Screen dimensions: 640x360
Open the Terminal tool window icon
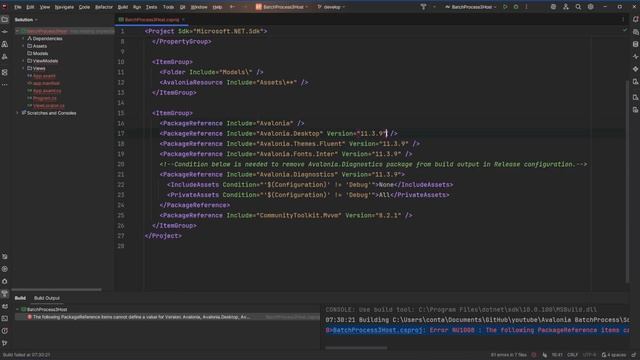5,318
